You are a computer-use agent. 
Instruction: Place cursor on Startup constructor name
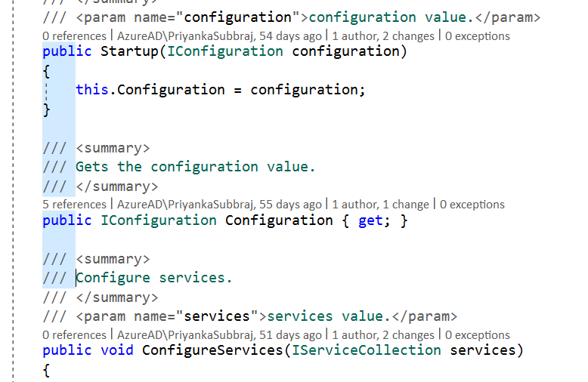129,51
